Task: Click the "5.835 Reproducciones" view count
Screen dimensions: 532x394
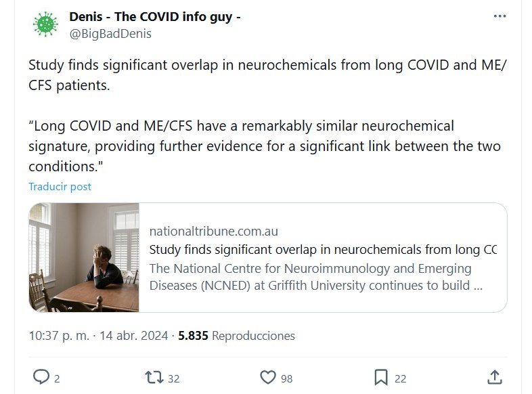Action: tap(236, 335)
